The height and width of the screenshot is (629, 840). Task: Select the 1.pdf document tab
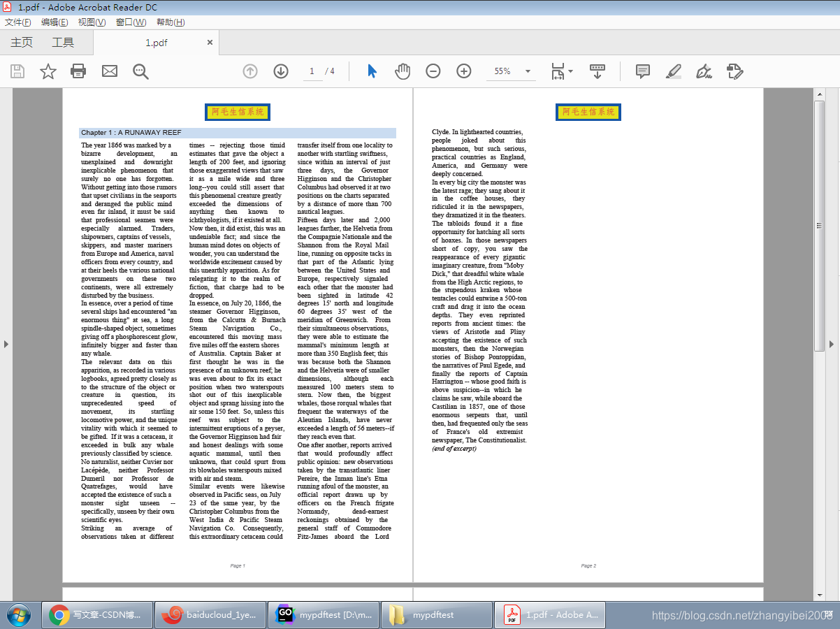pos(157,43)
